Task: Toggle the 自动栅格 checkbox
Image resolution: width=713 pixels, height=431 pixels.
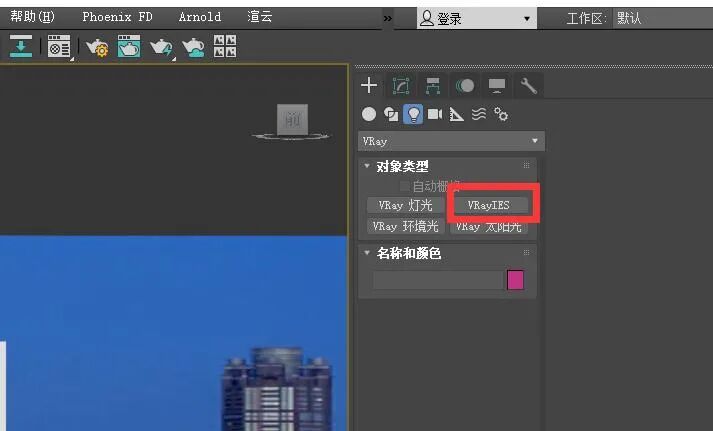Action: [404, 186]
